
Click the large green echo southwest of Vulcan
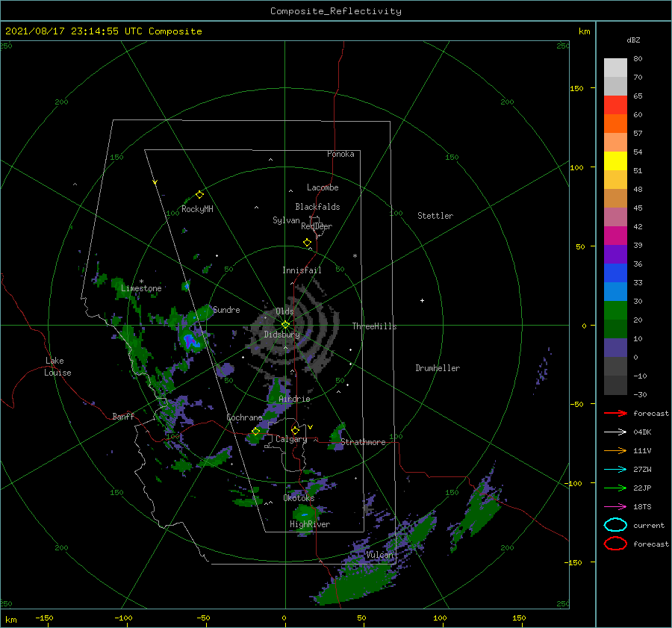355,584
